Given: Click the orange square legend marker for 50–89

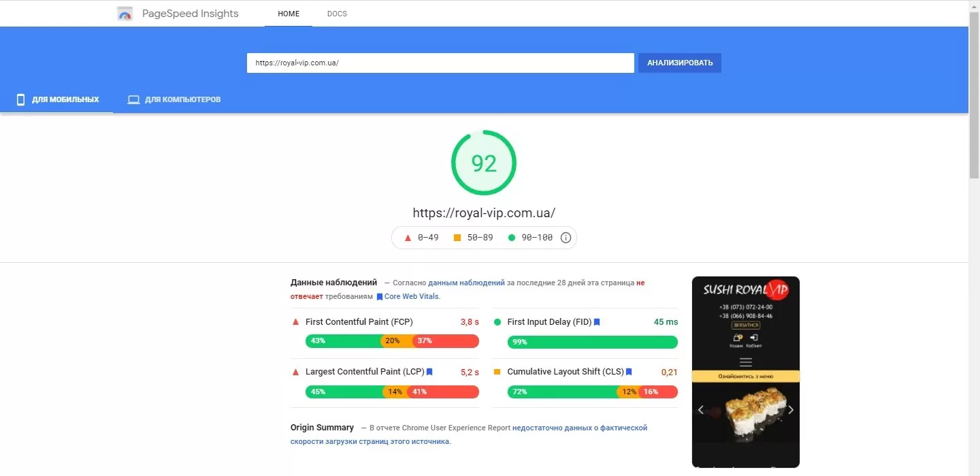Looking at the screenshot, I should coord(457,238).
